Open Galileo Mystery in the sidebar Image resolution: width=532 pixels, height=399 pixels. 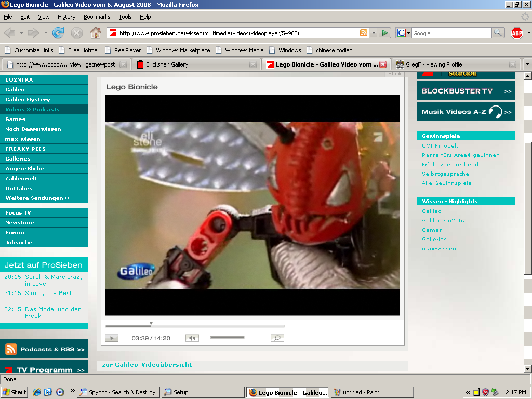pyautogui.click(x=28, y=99)
